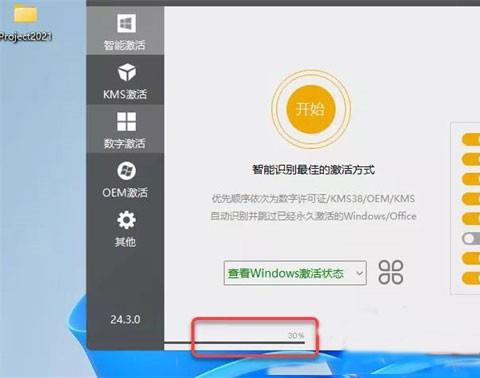Switch to the 数字激活 tab label
480x378 pixels.
point(125,144)
